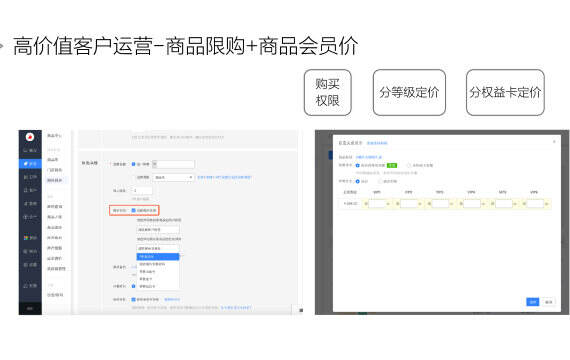Close the pricing dialog with the X
This screenshot has height=360, width=570.
[554, 141]
